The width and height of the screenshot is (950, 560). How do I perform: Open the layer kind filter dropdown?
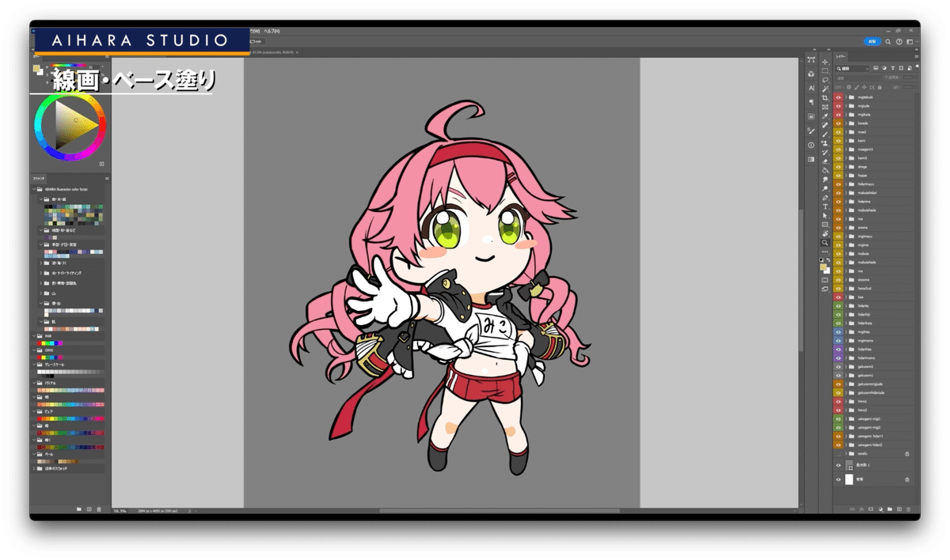tap(852, 68)
